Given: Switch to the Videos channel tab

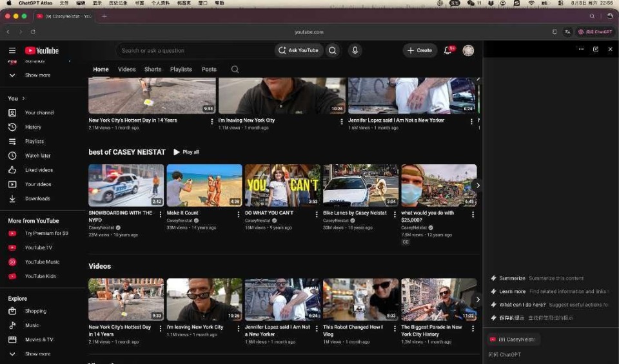Looking at the screenshot, I should (x=127, y=70).
